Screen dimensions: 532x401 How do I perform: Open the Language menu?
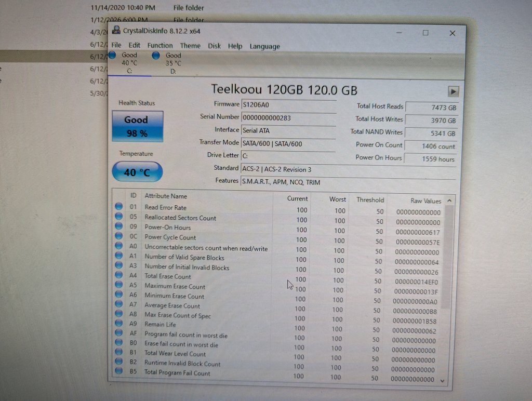coord(264,46)
